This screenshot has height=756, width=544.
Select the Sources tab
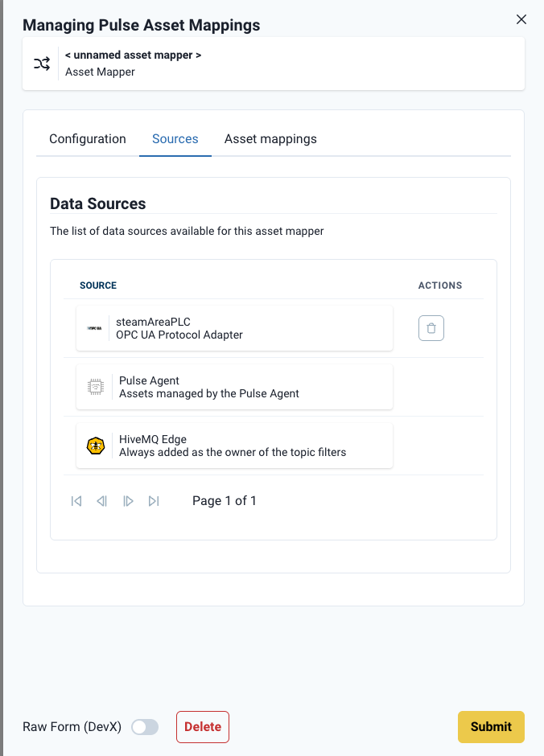click(x=175, y=138)
